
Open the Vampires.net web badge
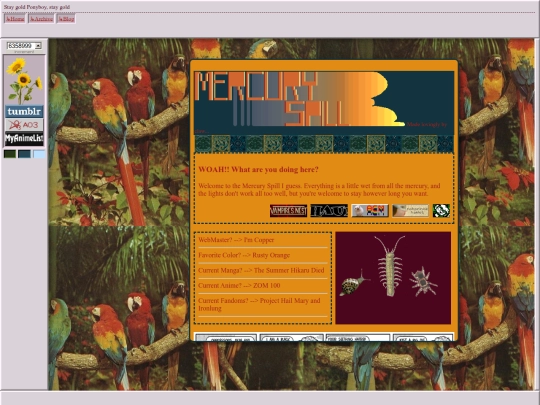coord(288,211)
